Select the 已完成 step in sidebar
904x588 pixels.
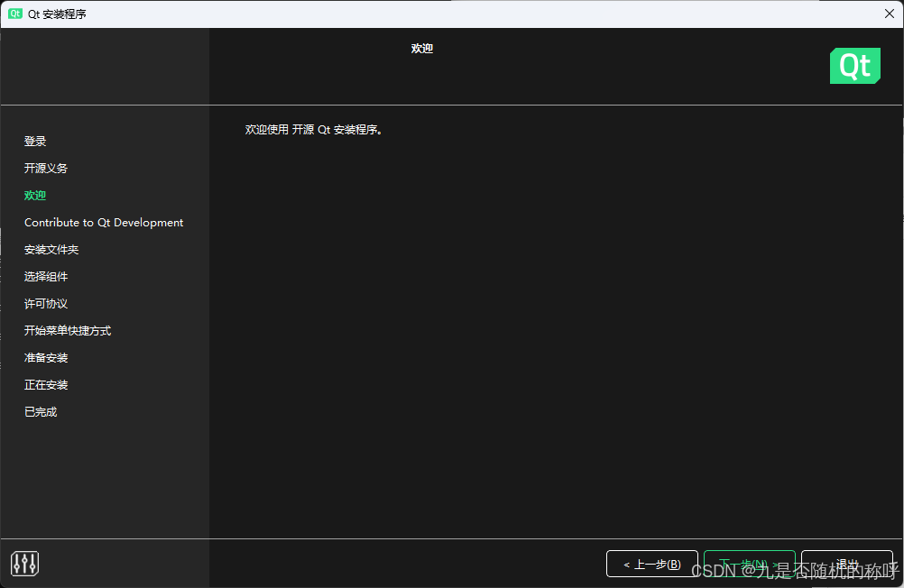coord(41,412)
